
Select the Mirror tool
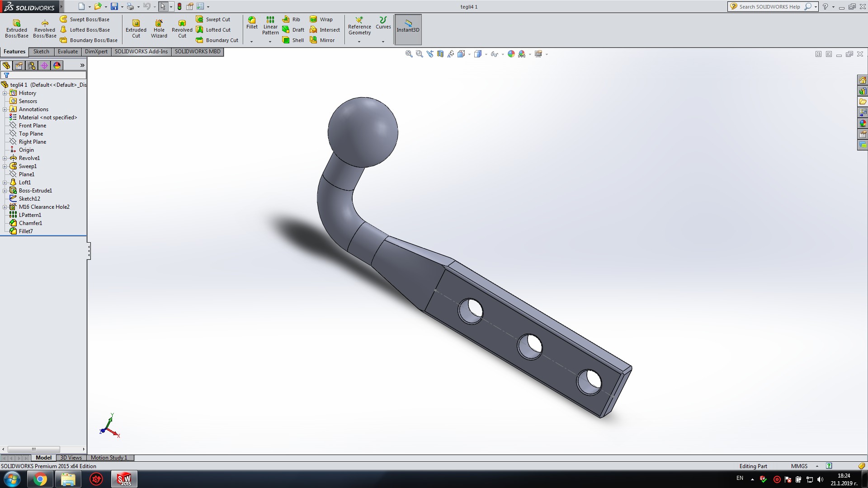[322, 40]
